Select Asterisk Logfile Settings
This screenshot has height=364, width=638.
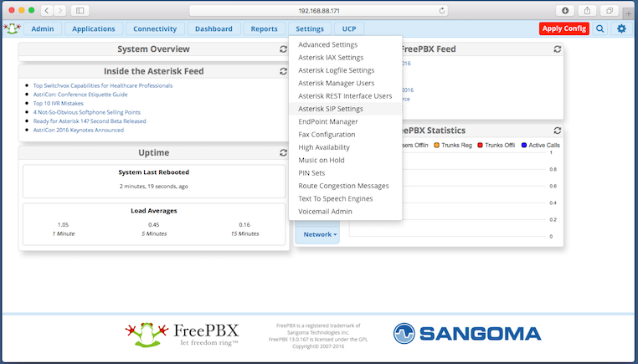pos(346,70)
